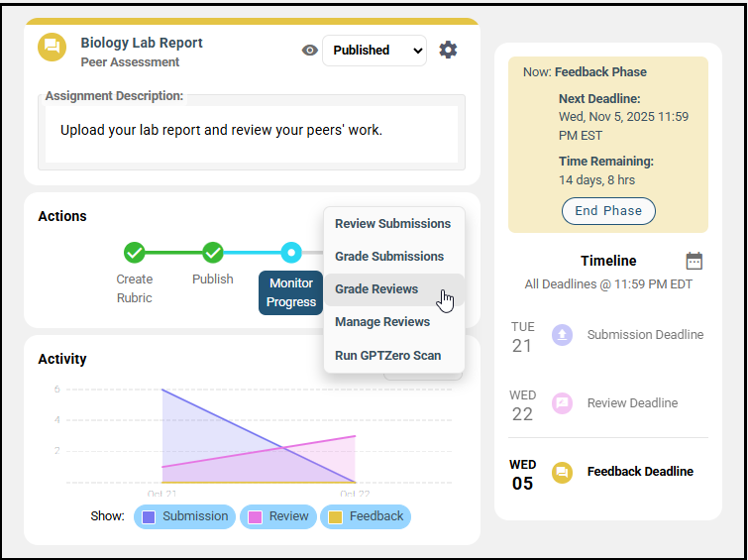Click the Create Rubric green checkmark step
Viewport: 748px width, 560px height.
(x=135, y=253)
